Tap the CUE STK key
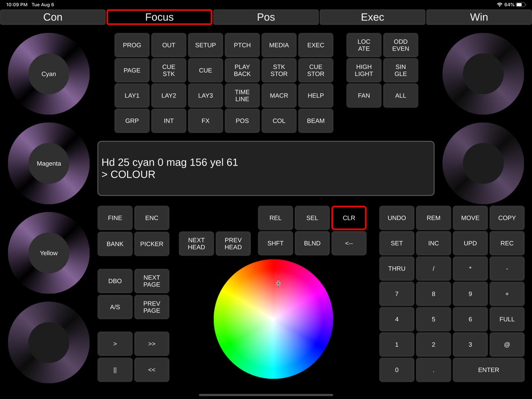Image resolution: width=532 pixels, height=399 pixels. coord(169,70)
